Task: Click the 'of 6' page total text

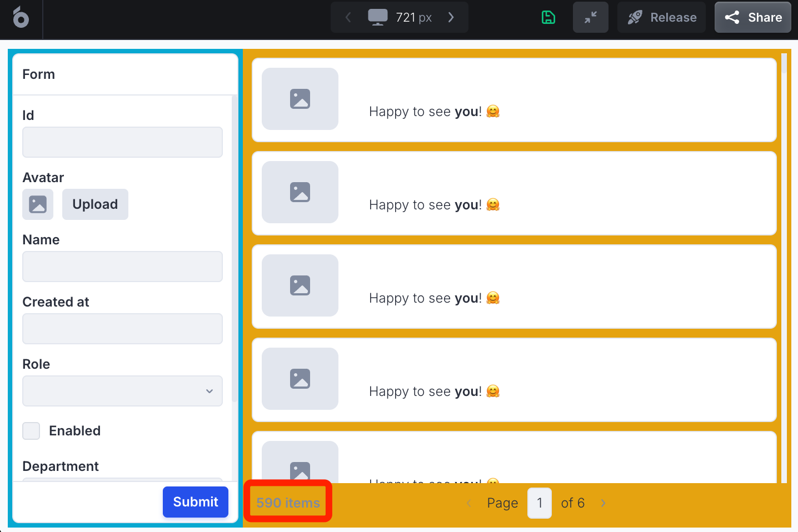Action: 573,503
